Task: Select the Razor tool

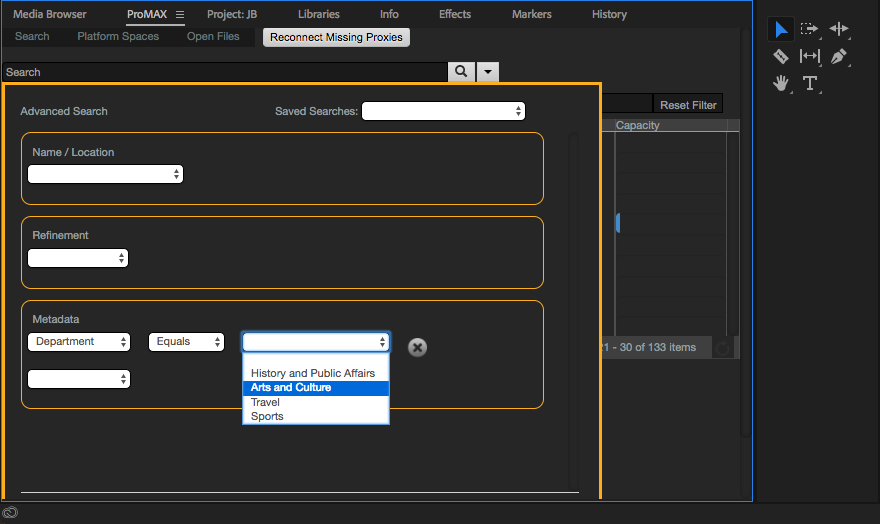Action: (781, 57)
